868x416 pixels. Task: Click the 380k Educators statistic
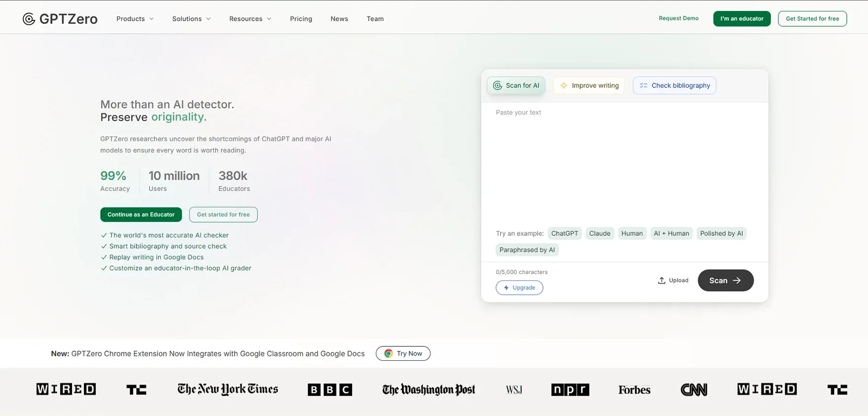(234, 181)
